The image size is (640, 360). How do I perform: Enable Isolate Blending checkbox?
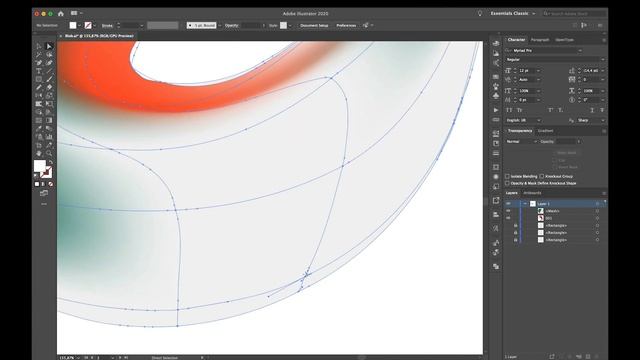click(x=507, y=176)
